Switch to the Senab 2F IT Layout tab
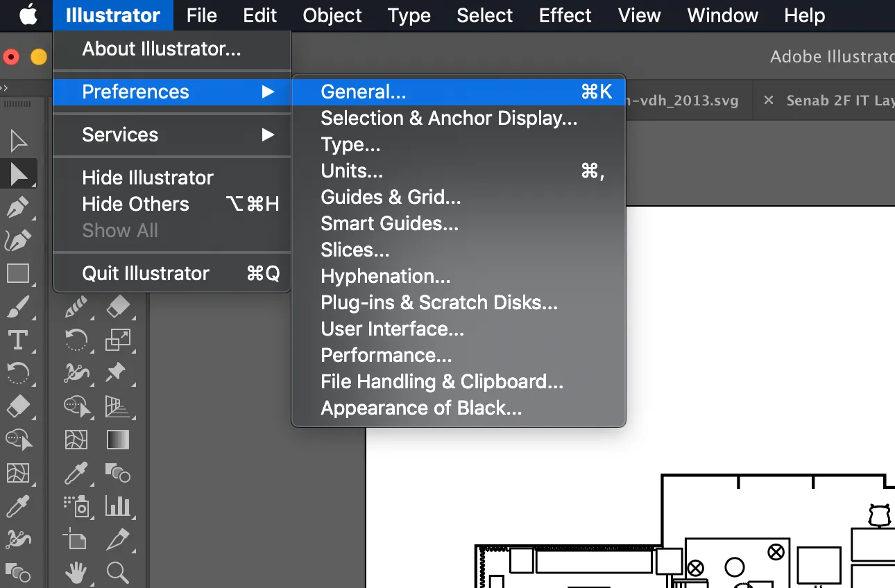This screenshot has height=588, width=895. pyautogui.click(x=839, y=100)
